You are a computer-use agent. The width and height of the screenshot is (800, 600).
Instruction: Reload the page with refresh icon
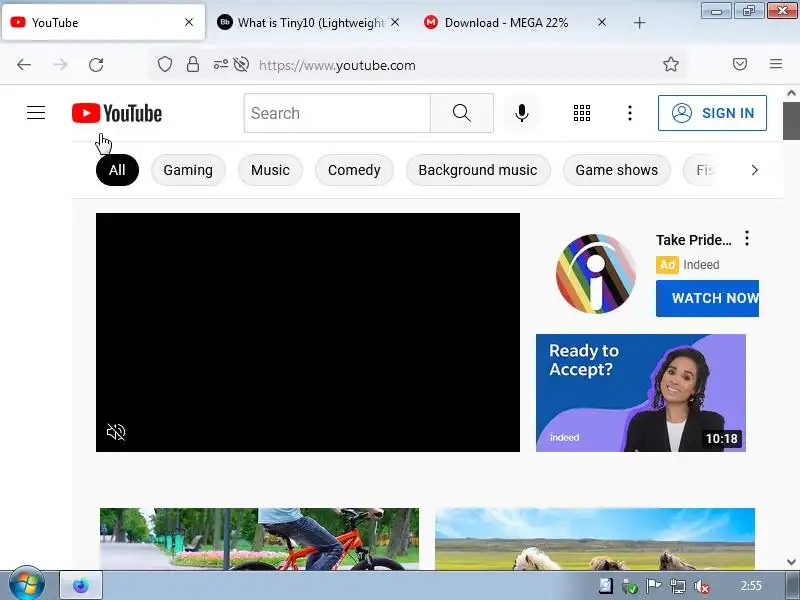point(96,65)
